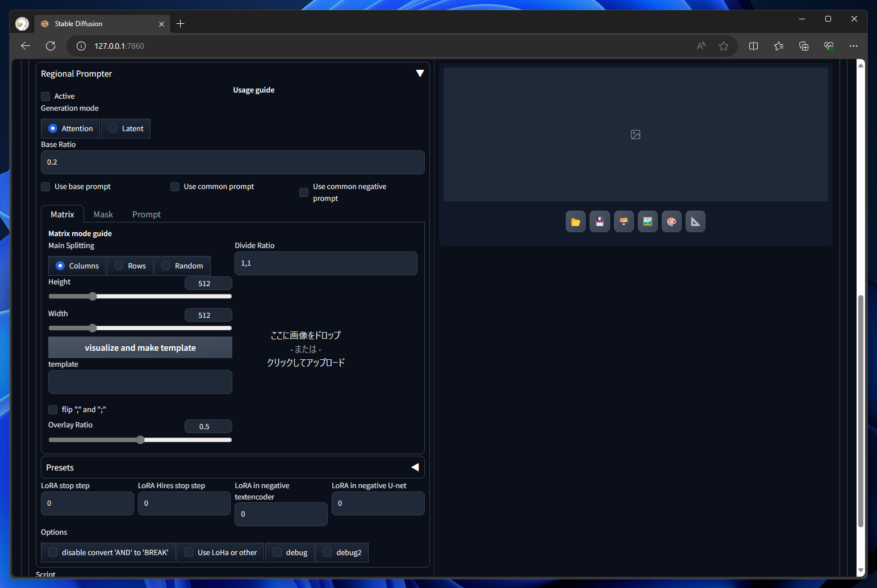Open a new browser tab

181,24
